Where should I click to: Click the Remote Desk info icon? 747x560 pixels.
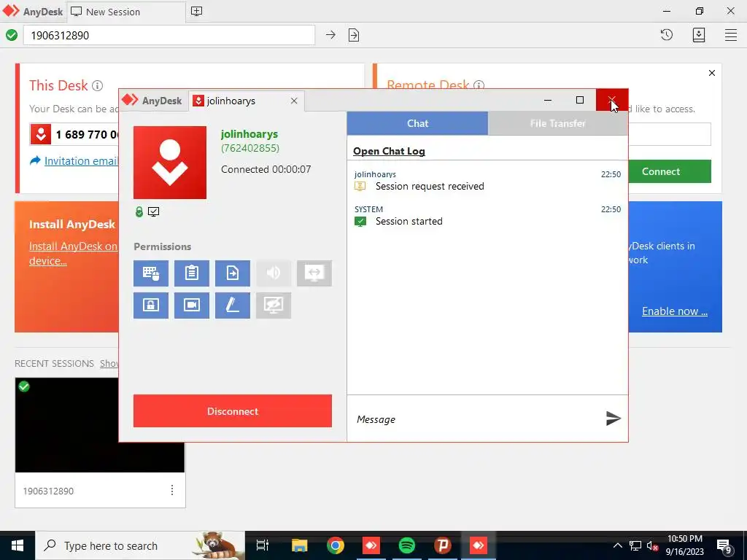pos(479,85)
